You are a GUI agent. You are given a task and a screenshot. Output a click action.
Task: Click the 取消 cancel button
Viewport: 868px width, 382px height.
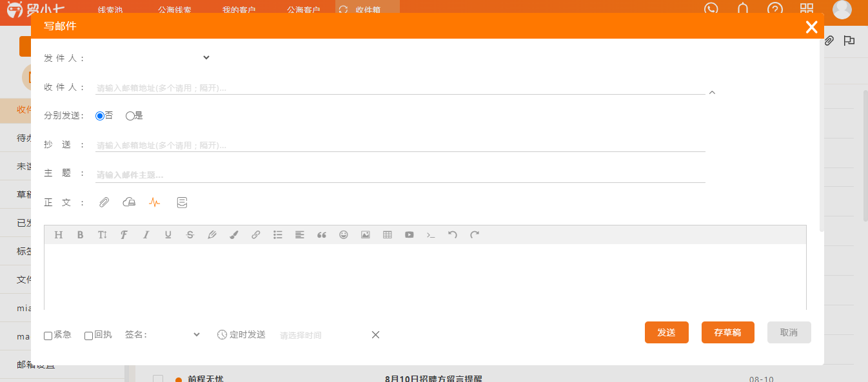pyautogui.click(x=789, y=332)
